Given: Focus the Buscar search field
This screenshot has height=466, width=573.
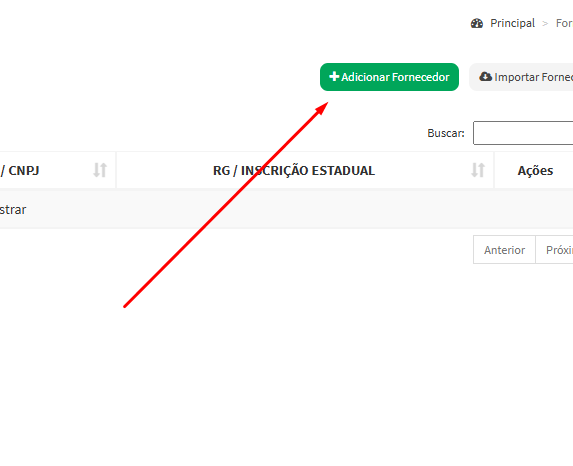Looking at the screenshot, I should point(523,133).
